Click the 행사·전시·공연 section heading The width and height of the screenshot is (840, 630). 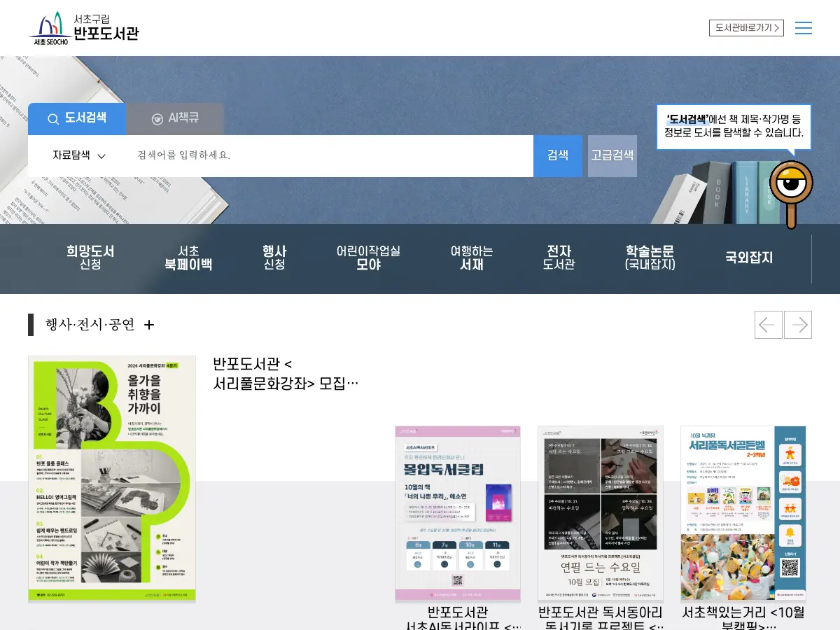tap(90, 325)
